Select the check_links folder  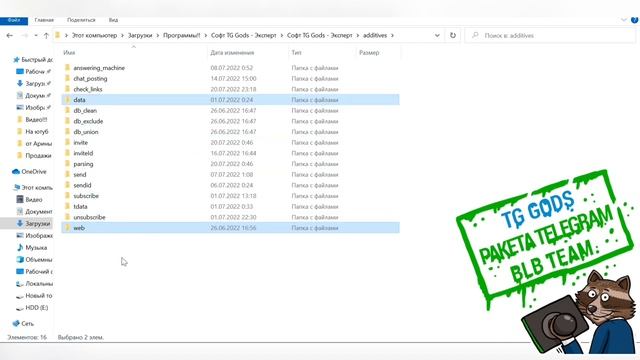coord(88,89)
